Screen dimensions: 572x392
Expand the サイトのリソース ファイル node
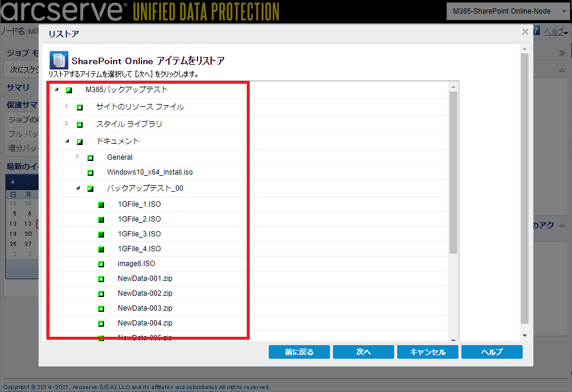click(x=67, y=106)
